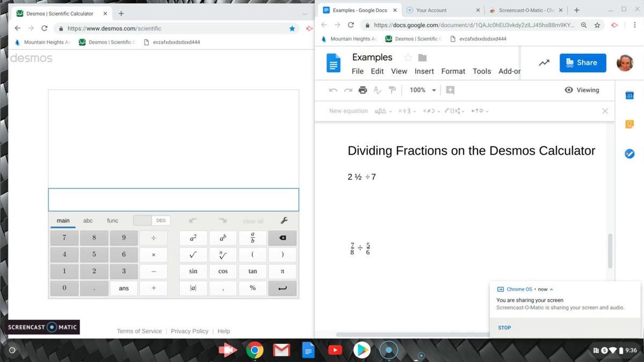Viewport: 644px width, 362px height.
Task: Open the Desmos settings wrench icon
Action: [284, 221]
